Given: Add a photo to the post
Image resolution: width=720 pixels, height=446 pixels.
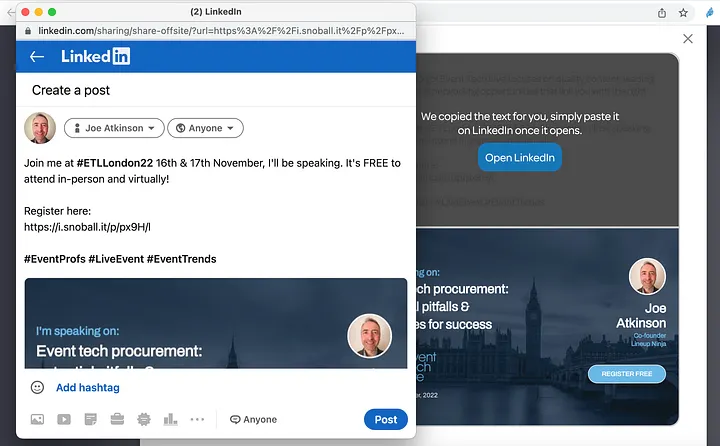Looking at the screenshot, I should pos(37,419).
